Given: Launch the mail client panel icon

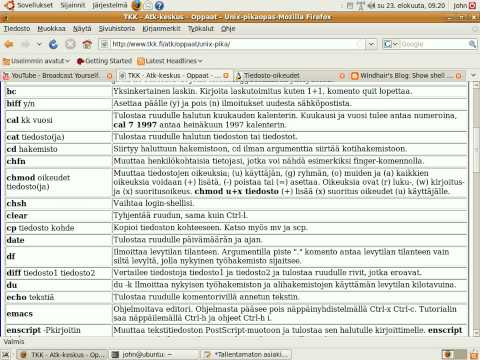Looking at the screenshot, I should pos(148,5).
